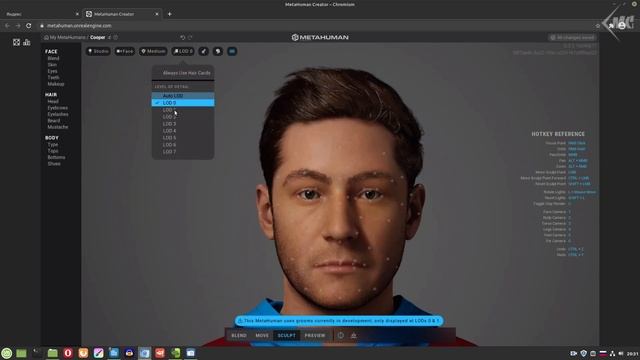Reload the page with browser refresh icon
640x360 pixels.
29,25
